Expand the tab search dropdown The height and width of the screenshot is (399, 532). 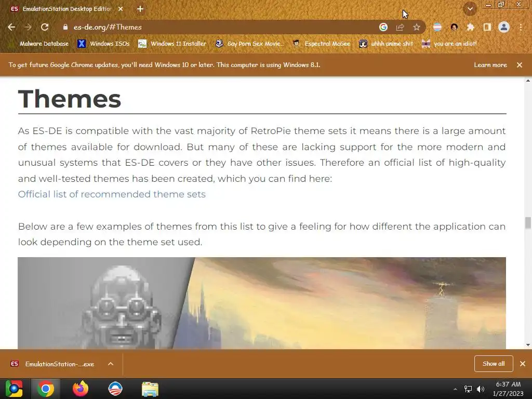[x=470, y=9]
